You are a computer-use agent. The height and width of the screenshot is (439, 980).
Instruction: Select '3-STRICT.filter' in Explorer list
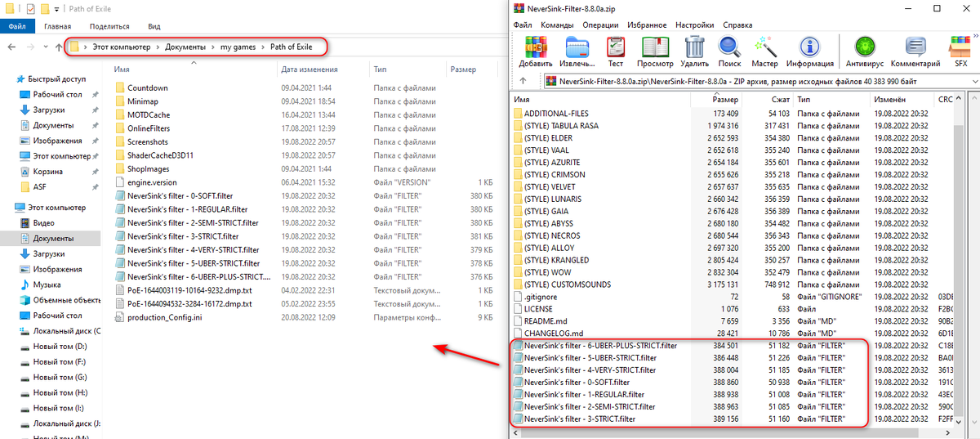[x=183, y=236]
